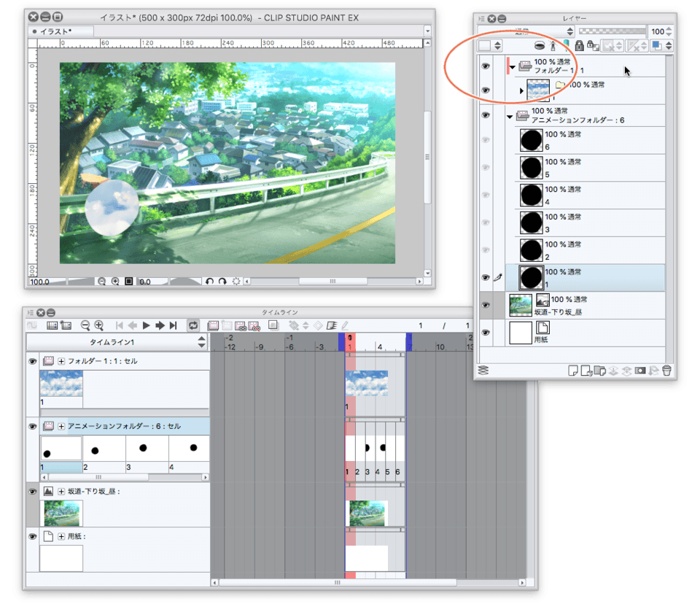Click the new raster layer icon
The width and height of the screenshot is (700, 604).
tap(572, 371)
